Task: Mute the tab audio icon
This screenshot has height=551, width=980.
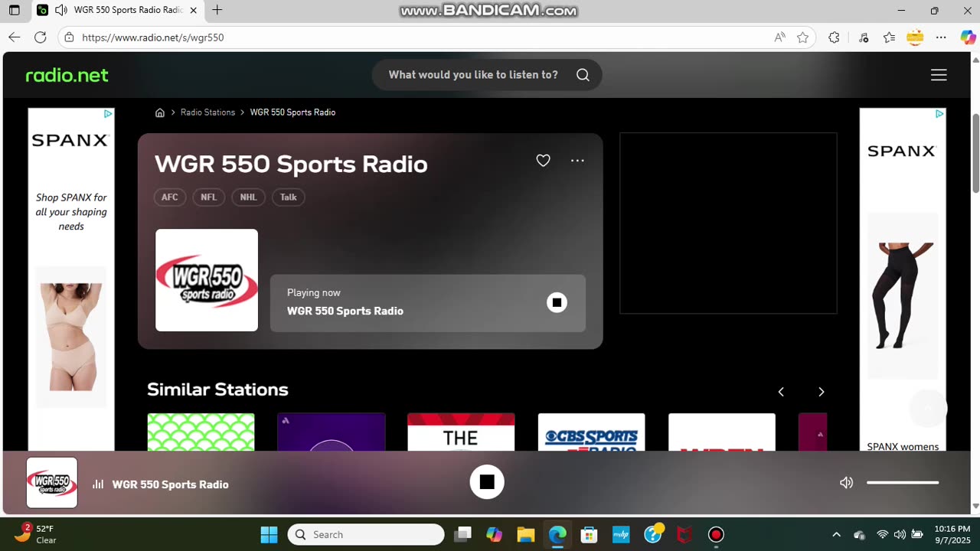Action: coord(60,11)
